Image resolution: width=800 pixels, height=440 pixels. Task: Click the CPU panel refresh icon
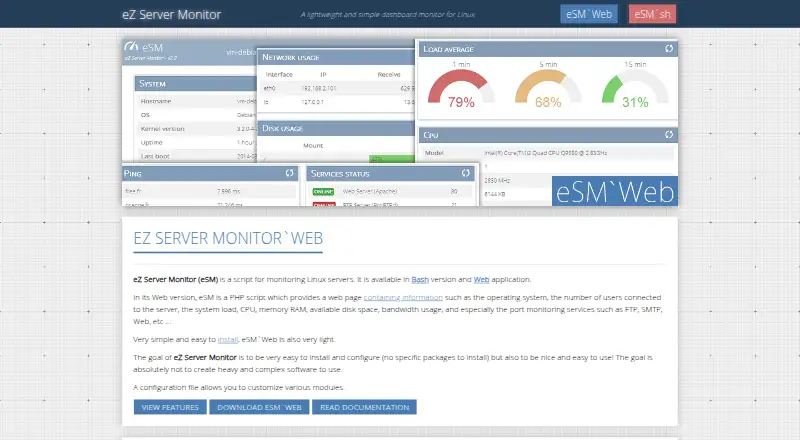pos(669,134)
